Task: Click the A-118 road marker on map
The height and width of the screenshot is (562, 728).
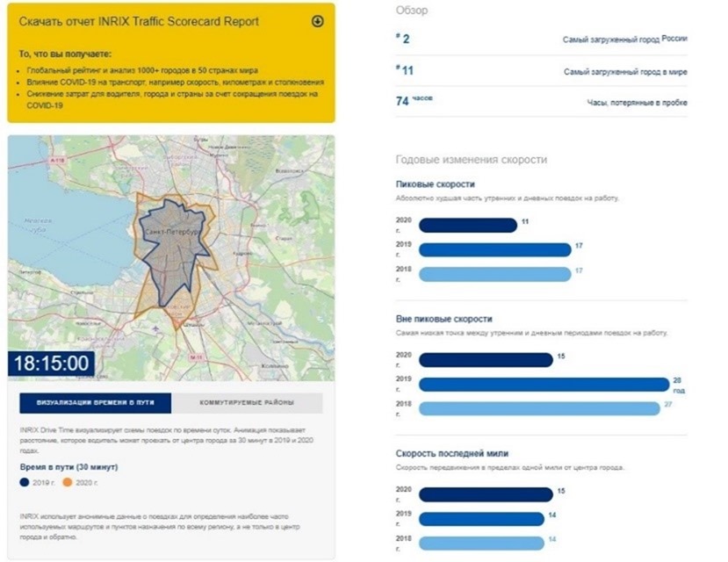Action: pyautogui.click(x=59, y=162)
